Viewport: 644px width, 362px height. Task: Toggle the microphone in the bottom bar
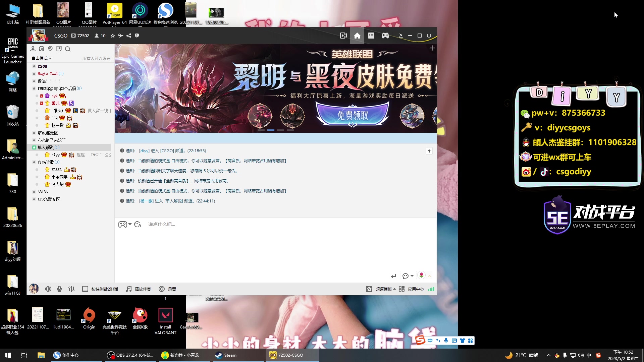click(59, 289)
